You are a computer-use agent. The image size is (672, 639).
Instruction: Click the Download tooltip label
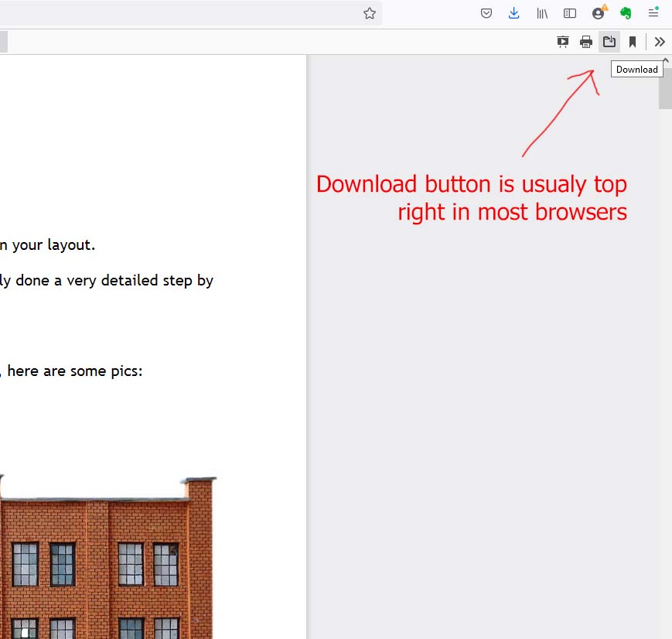click(x=636, y=70)
